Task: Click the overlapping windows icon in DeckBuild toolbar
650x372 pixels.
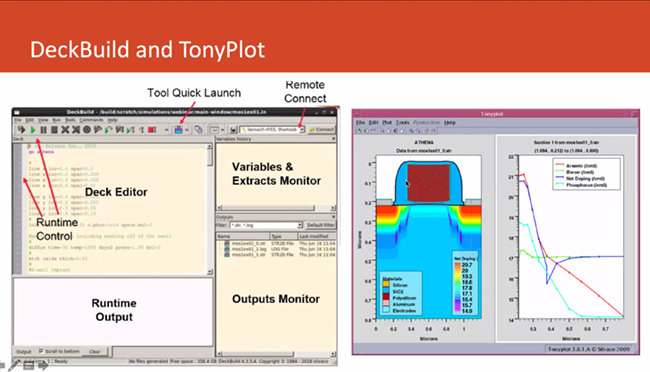Action: [199, 130]
